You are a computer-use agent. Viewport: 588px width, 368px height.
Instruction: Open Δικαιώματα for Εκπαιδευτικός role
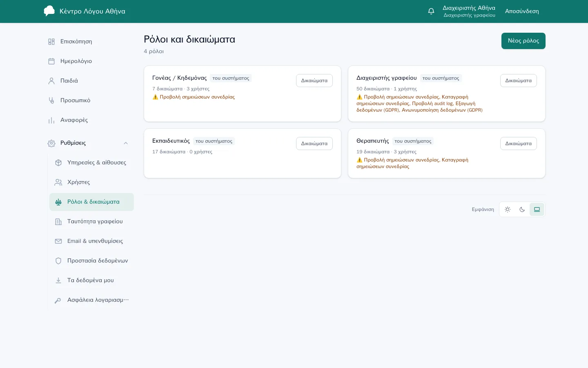pos(314,144)
